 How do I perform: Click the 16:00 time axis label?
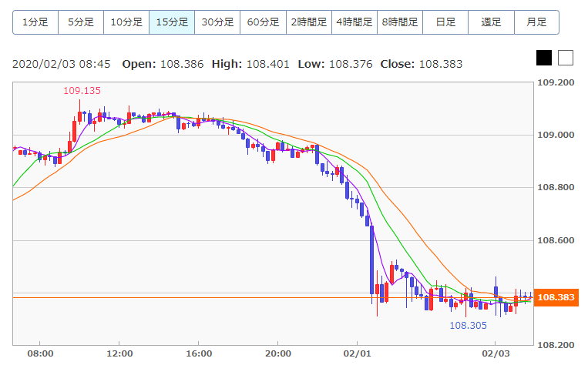coord(199,353)
